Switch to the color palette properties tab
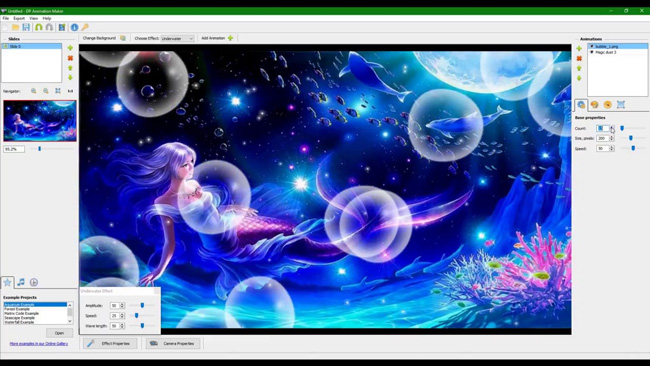This screenshot has height=366, width=650. [x=594, y=105]
